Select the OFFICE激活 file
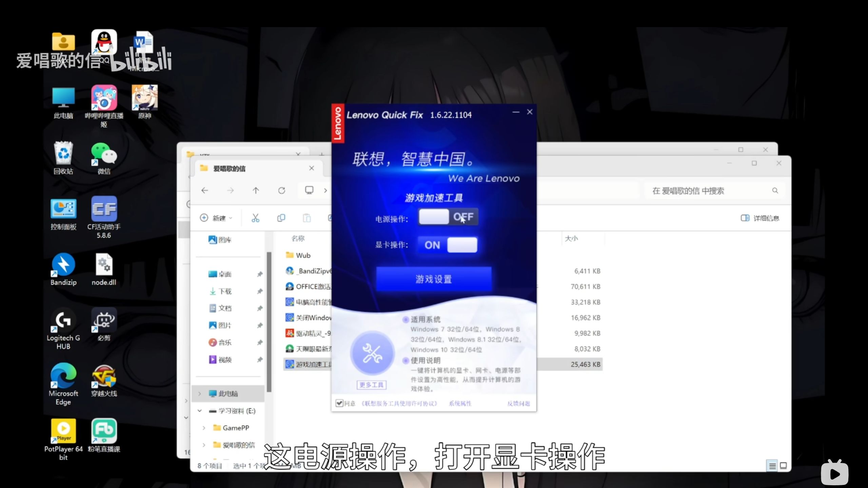 coord(308,286)
